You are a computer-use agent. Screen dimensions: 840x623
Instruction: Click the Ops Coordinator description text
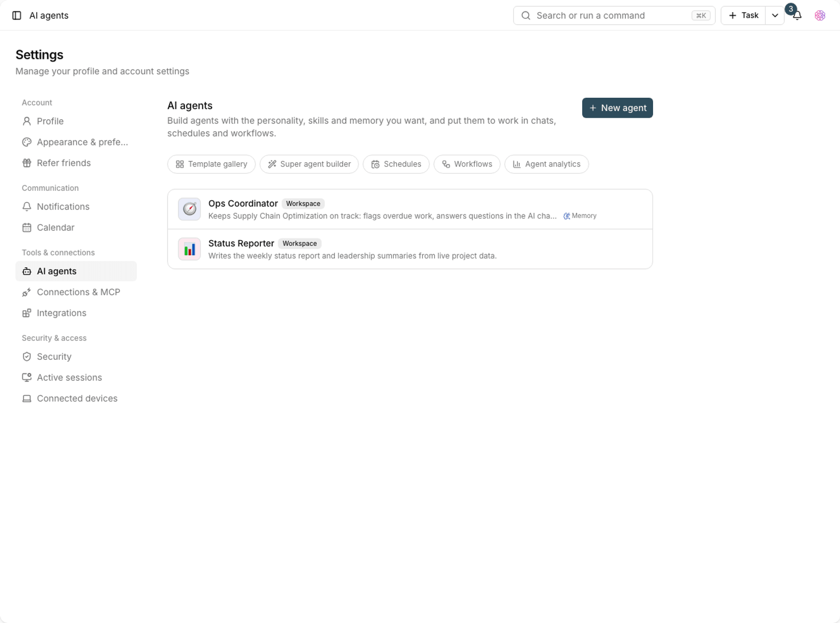[382, 216]
